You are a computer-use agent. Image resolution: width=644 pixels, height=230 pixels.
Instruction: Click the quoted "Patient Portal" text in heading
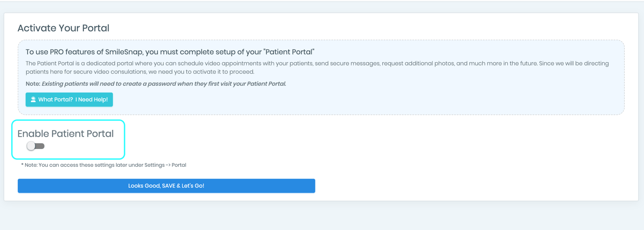pyautogui.click(x=290, y=52)
